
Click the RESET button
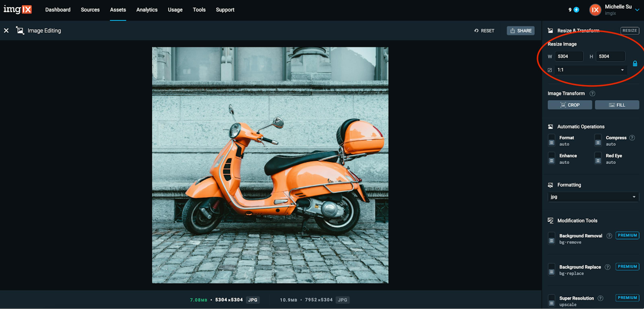(484, 31)
